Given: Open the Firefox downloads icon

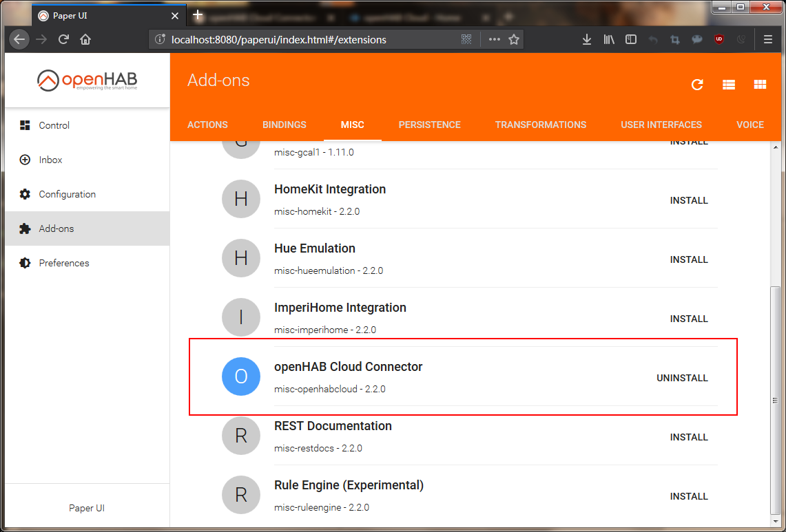Looking at the screenshot, I should (586, 40).
